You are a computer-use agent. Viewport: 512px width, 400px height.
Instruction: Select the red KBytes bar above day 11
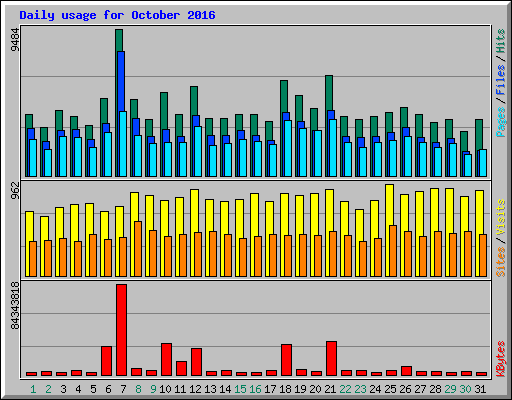pyautogui.click(x=182, y=368)
